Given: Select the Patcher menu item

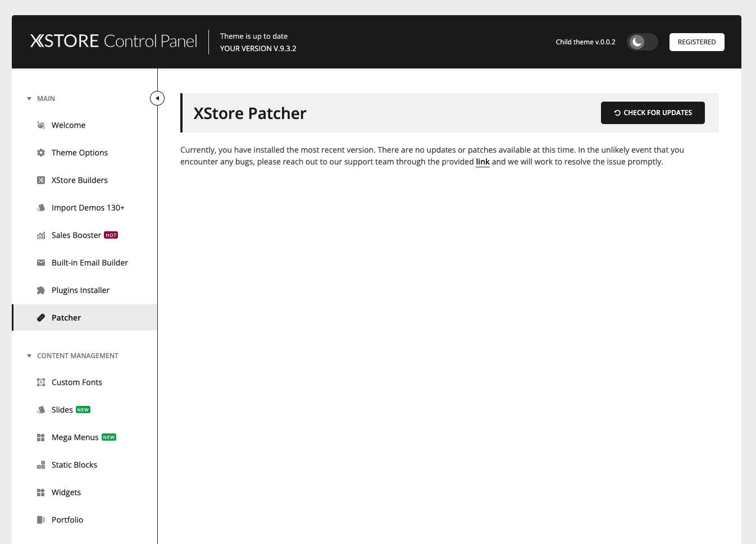Looking at the screenshot, I should click(84, 318).
